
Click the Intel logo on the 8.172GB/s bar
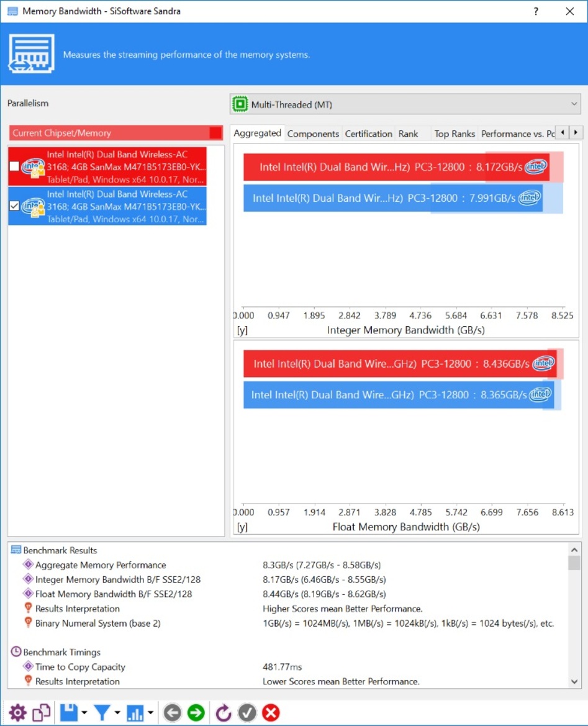tap(536, 166)
